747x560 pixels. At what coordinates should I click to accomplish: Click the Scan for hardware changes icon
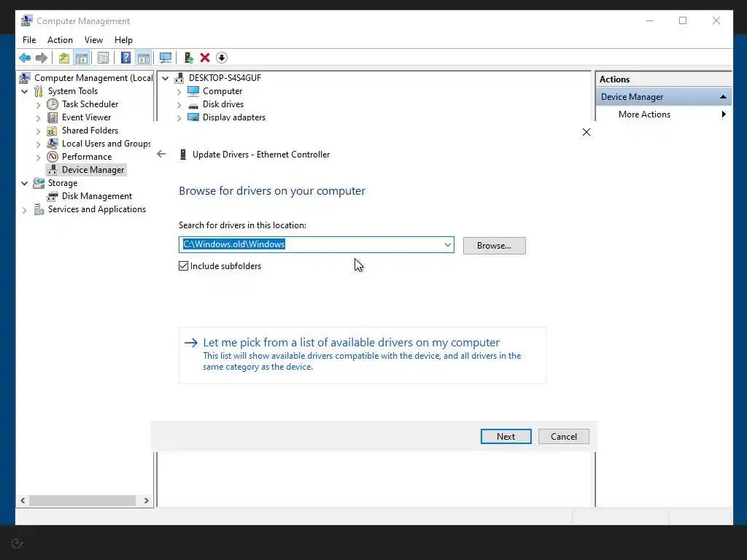(166, 58)
